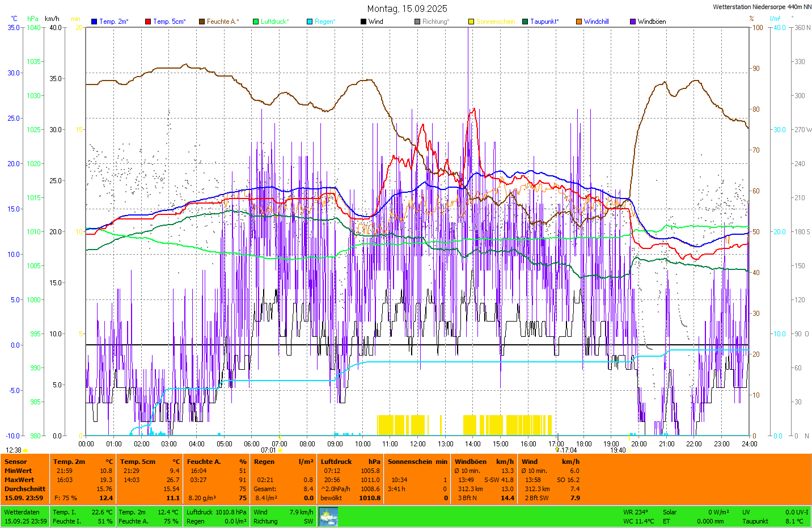Click the Sonnenschein column header in table
The width and height of the screenshot is (812, 528).
click(x=410, y=462)
